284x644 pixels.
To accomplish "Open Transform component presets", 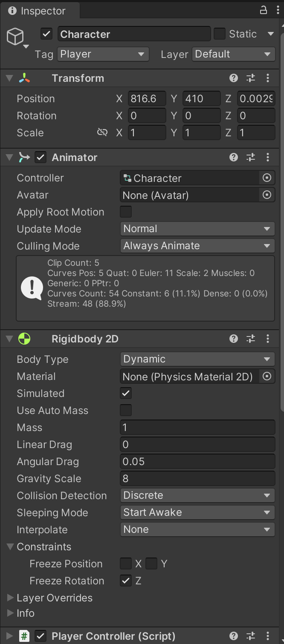I will click(251, 78).
